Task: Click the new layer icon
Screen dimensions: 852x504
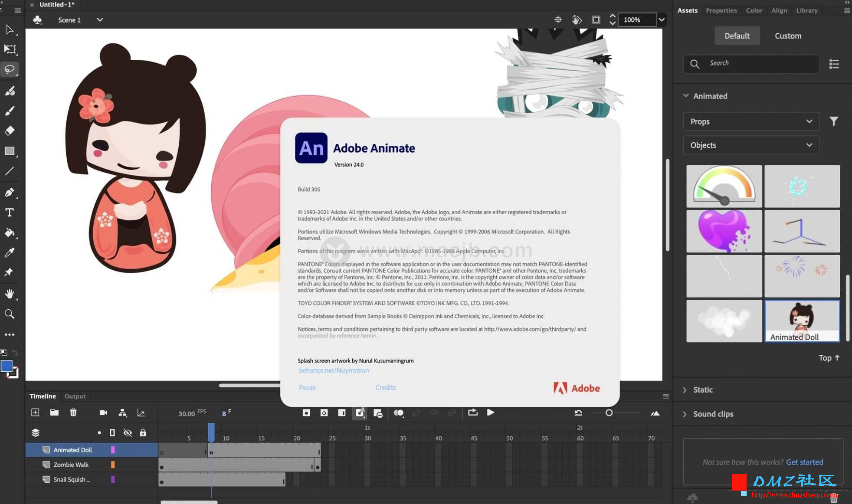Action: (35, 412)
